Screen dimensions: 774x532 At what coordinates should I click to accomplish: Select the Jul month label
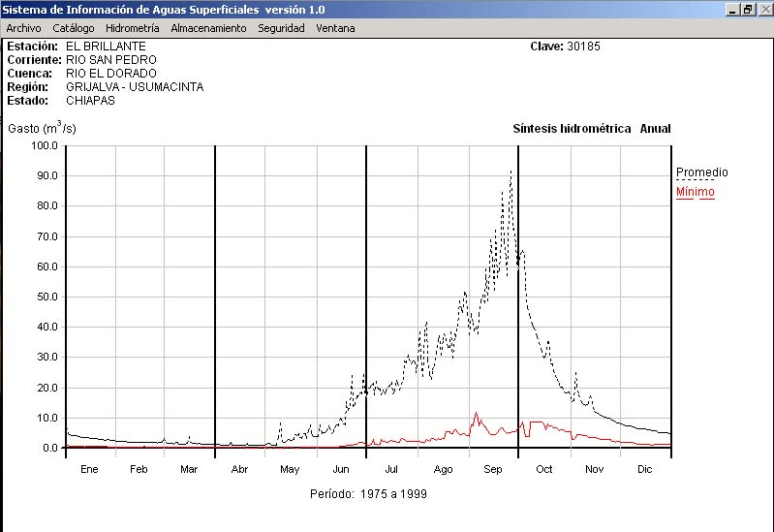tap(390, 469)
